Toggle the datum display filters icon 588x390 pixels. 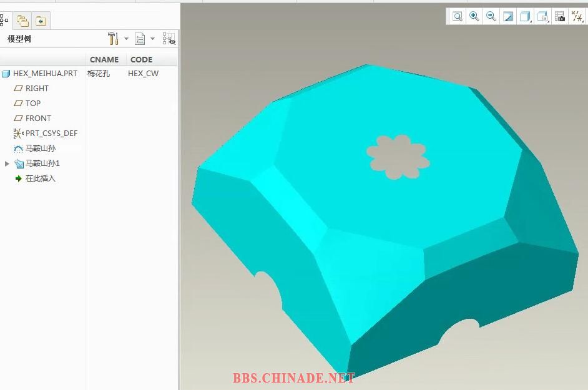click(x=577, y=17)
